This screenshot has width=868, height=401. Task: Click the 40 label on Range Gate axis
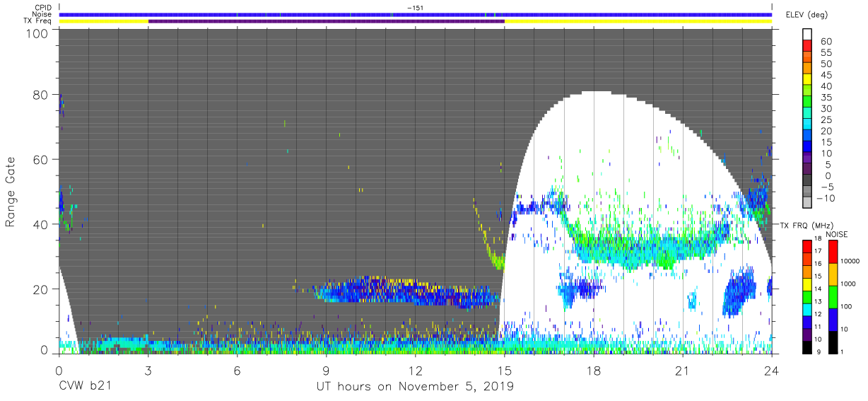[x=42, y=224]
